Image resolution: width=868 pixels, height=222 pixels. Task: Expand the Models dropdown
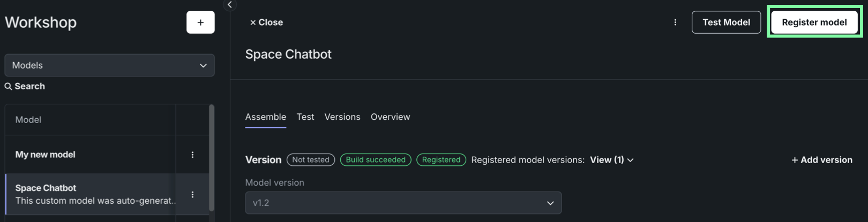(109, 65)
